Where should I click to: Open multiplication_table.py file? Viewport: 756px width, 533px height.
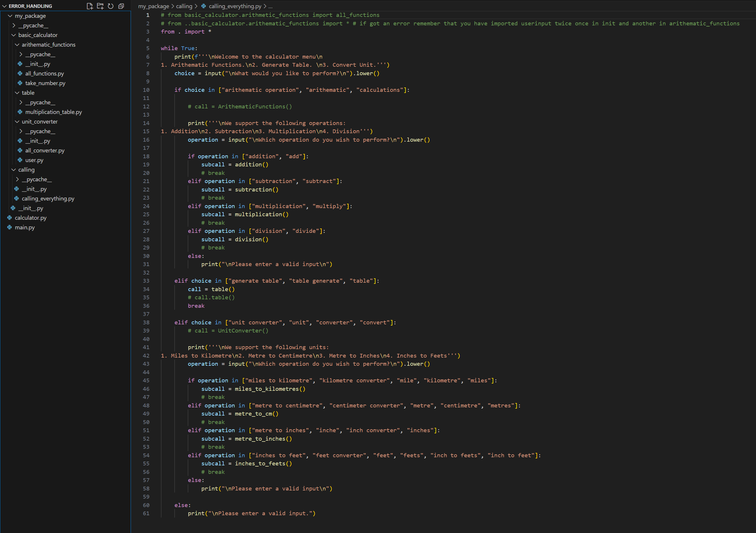point(53,112)
